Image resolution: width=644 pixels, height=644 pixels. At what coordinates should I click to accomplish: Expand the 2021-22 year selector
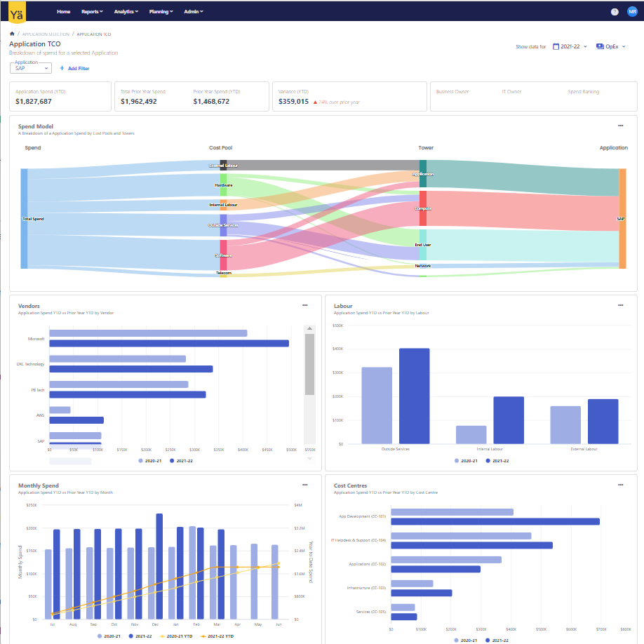point(570,46)
